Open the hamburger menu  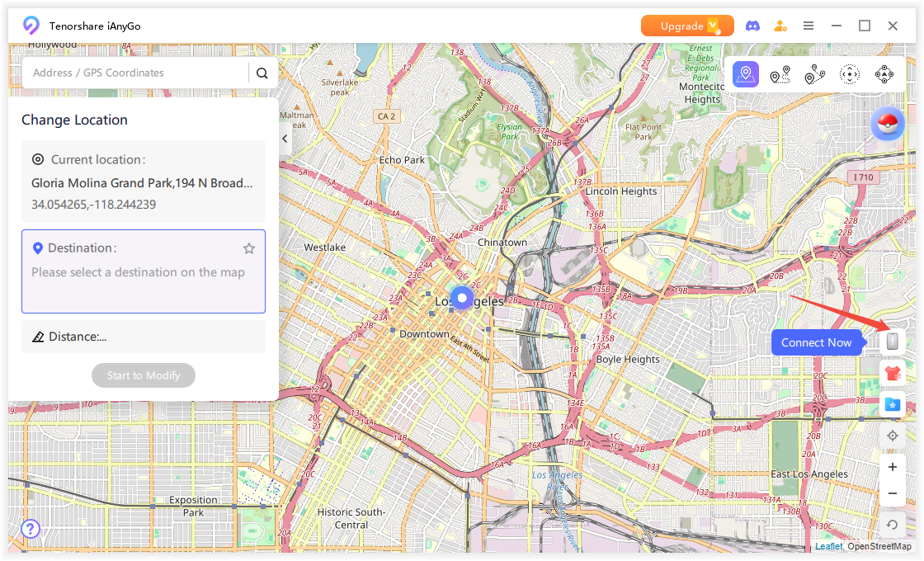[808, 26]
